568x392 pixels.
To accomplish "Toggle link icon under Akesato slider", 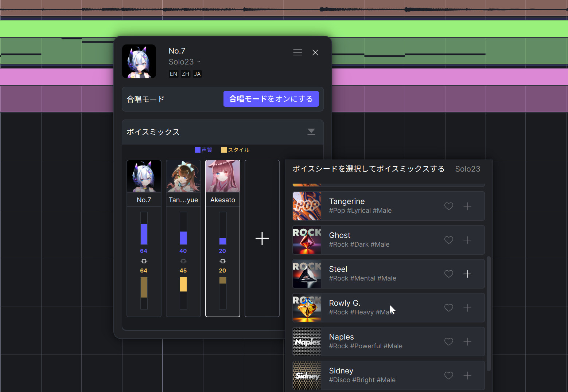I will (222, 261).
